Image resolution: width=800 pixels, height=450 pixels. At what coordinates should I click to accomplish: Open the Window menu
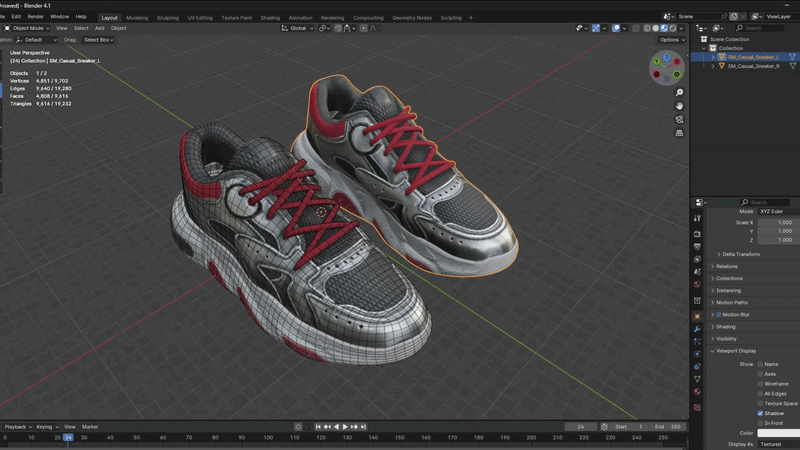point(59,17)
